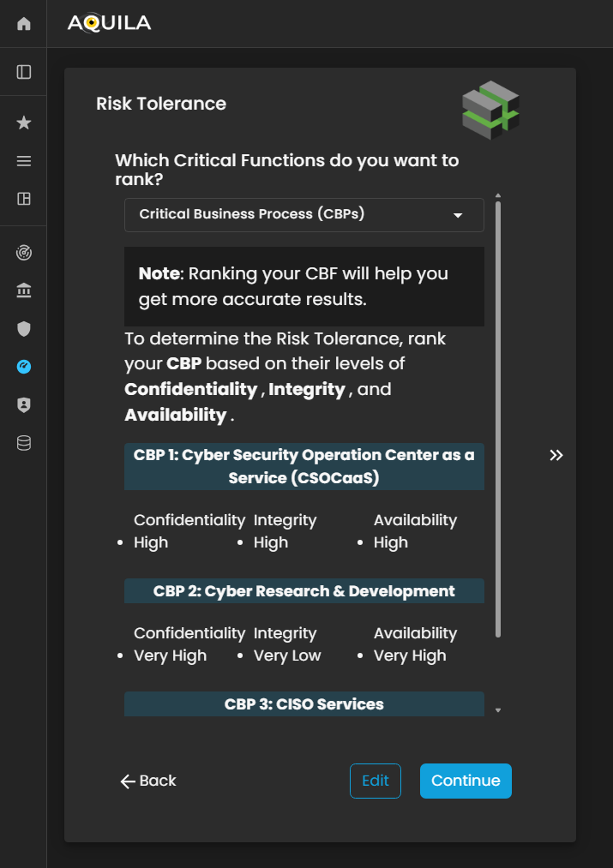Click the Aquila logo in header

tap(109, 24)
